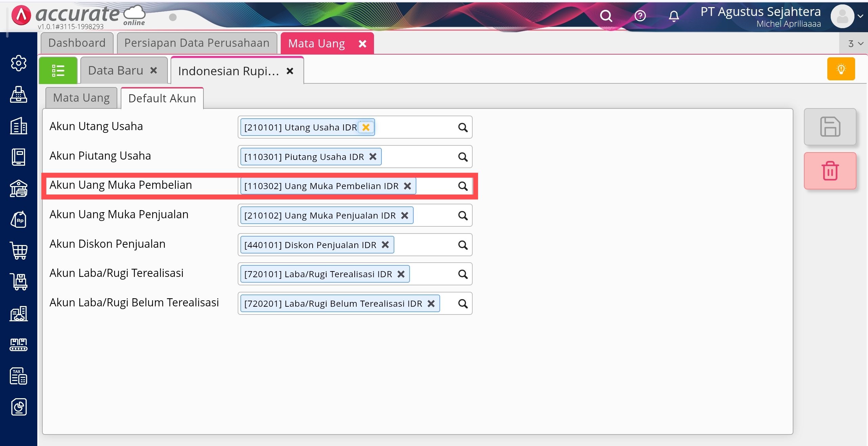Open the TAX sidebar module icon
The width and height of the screenshot is (868, 446).
(x=19, y=376)
